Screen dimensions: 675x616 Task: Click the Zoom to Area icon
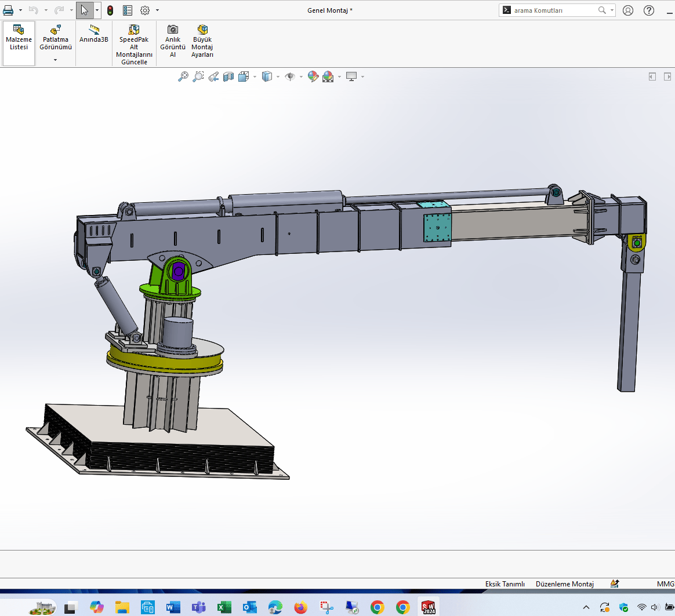pos(198,76)
